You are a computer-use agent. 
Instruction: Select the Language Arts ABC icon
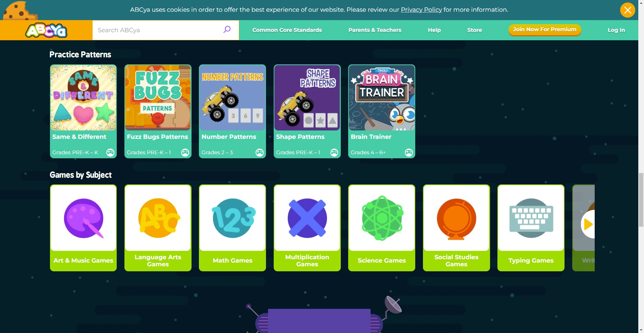pos(158,218)
